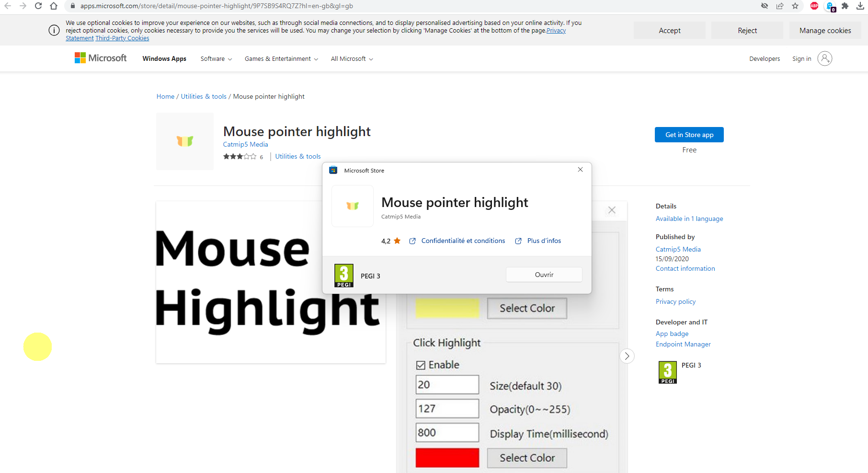Reload the page with the refresh icon
This screenshot has width=868, height=473.
pyautogui.click(x=38, y=6)
